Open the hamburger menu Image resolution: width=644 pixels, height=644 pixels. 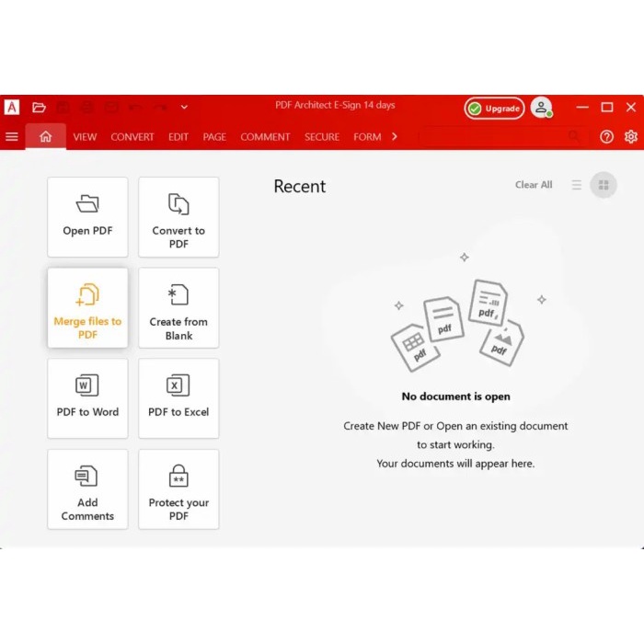coord(12,137)
